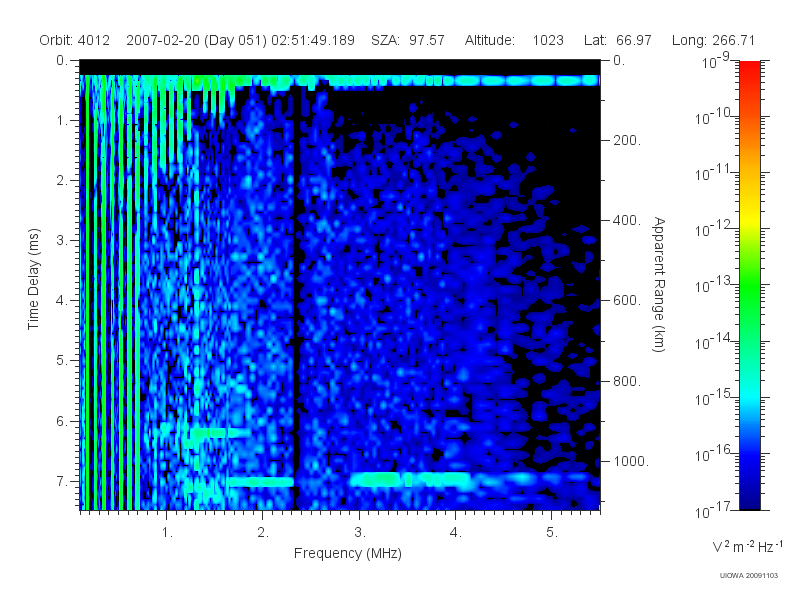Click the bright ground echo near 7 ms, 3 MHz
800x600 pixels.
(408, 480)
